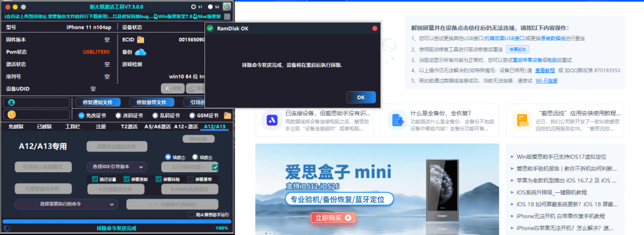Click the play arrow on 立即购买 banner button
Screen dimensions: 644x235
pos(348,218)
